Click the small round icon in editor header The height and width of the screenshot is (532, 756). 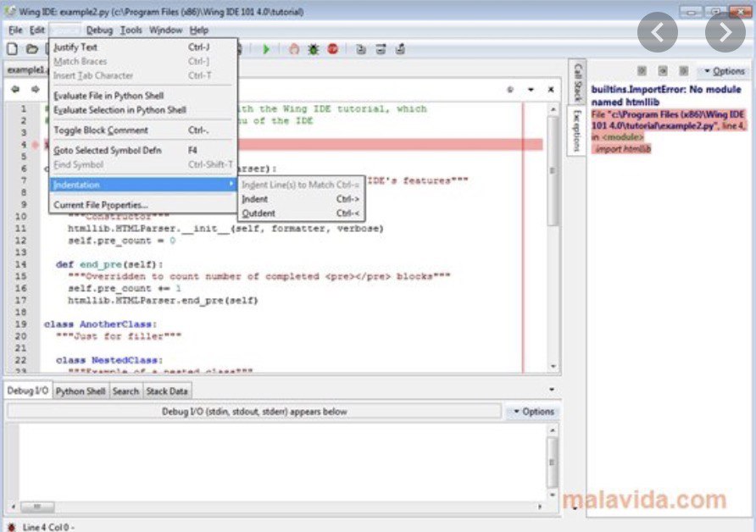(x=510, y=90)
